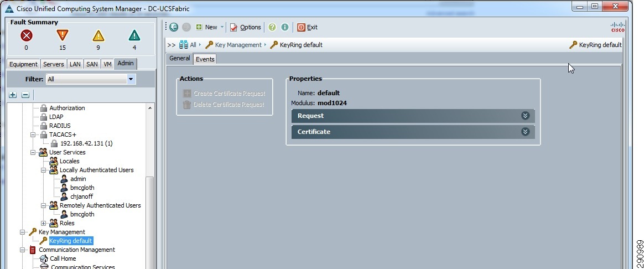This screenshot has width=644, height=269.
Task: Open the Filter dropdown showing All
Action: pos(90,79)
